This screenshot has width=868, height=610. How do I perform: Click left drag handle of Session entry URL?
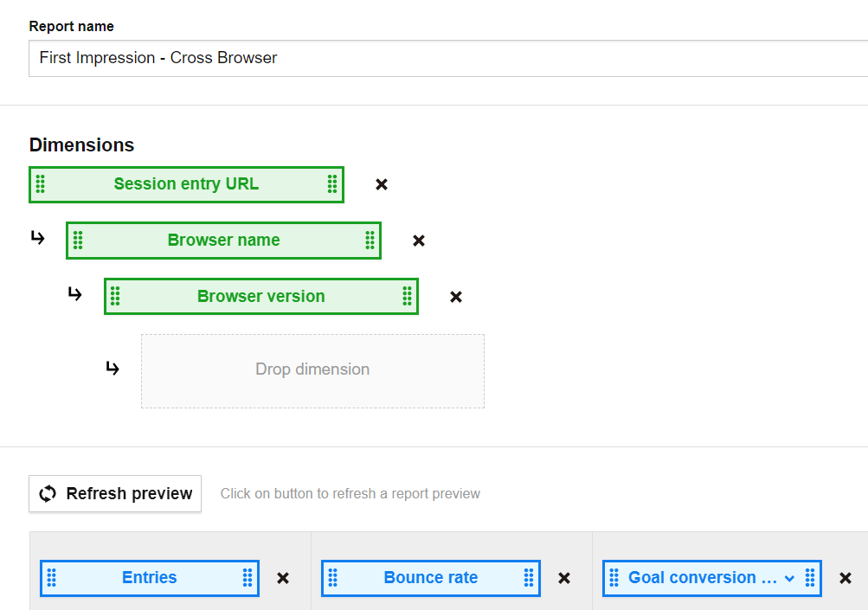[x=41, y=184]
